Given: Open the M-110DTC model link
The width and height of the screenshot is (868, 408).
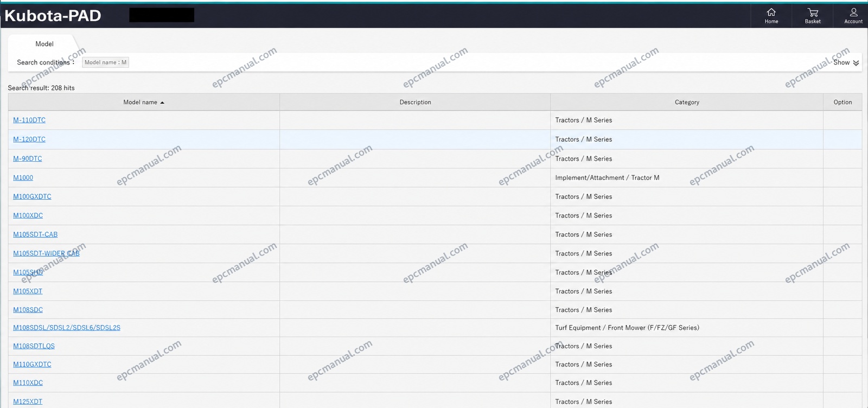Looking at the screenshot, I should (x=29, y=120).
